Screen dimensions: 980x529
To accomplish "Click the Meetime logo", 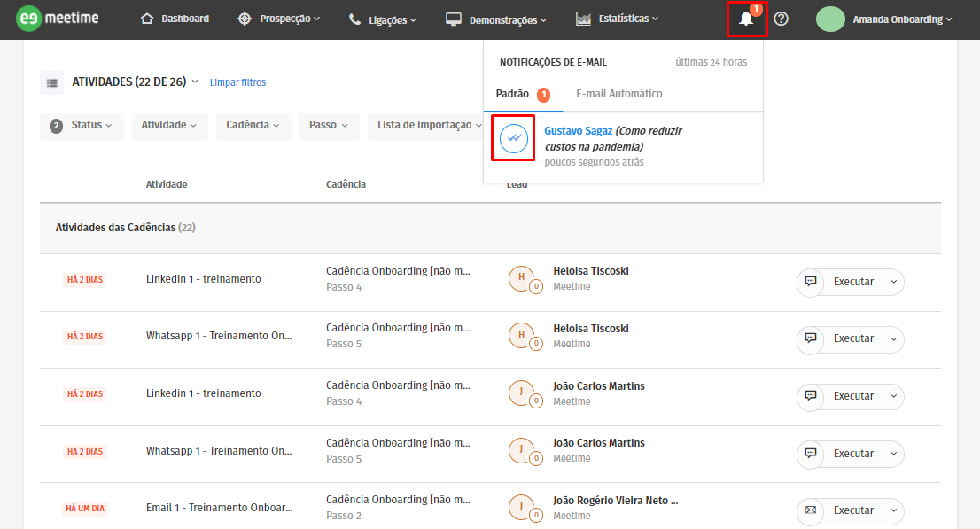I will tap(58, 19).
